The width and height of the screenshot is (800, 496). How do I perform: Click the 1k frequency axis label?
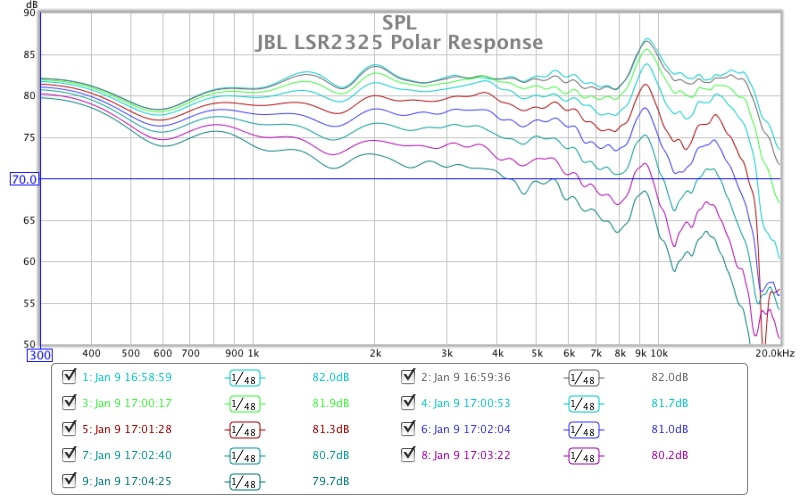coord(254,353)
